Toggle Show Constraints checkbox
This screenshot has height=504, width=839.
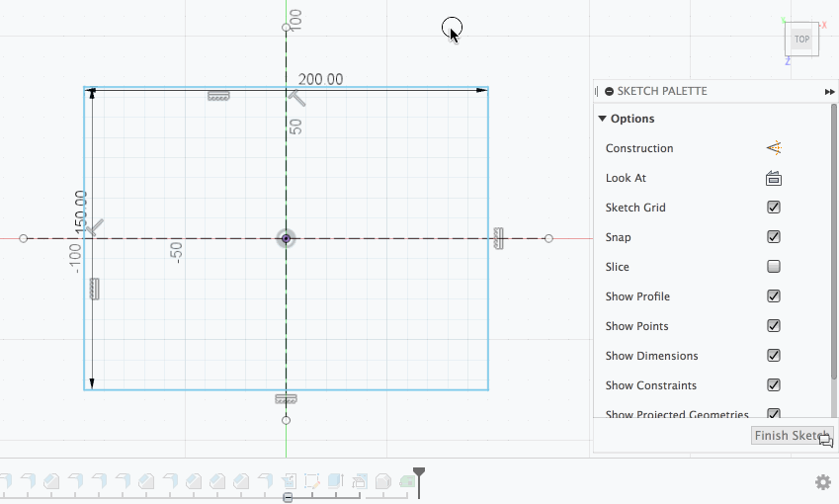(x=773, y=384)
